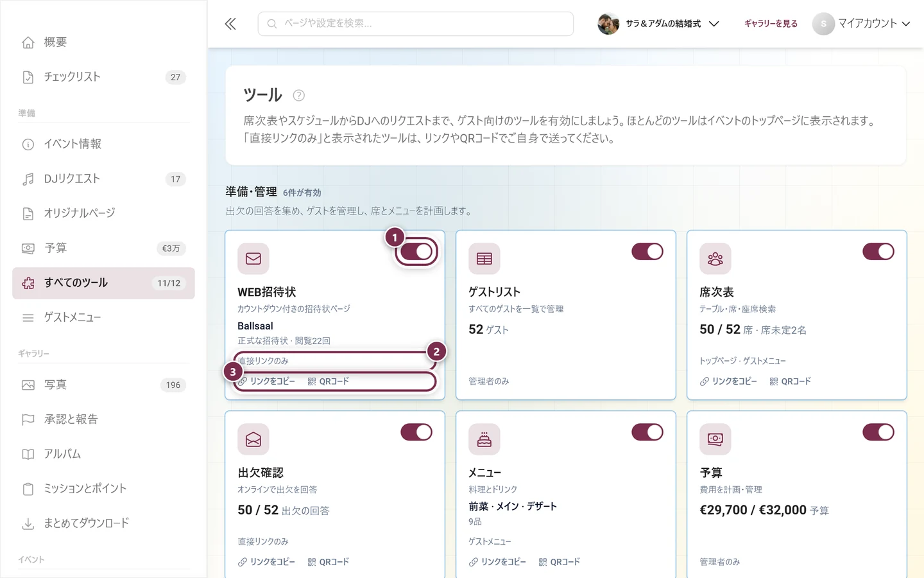Screen dimensions: 924x578
Task: Click the download icon beside まとめてダウンロード
Action: [x=28, y=523]
